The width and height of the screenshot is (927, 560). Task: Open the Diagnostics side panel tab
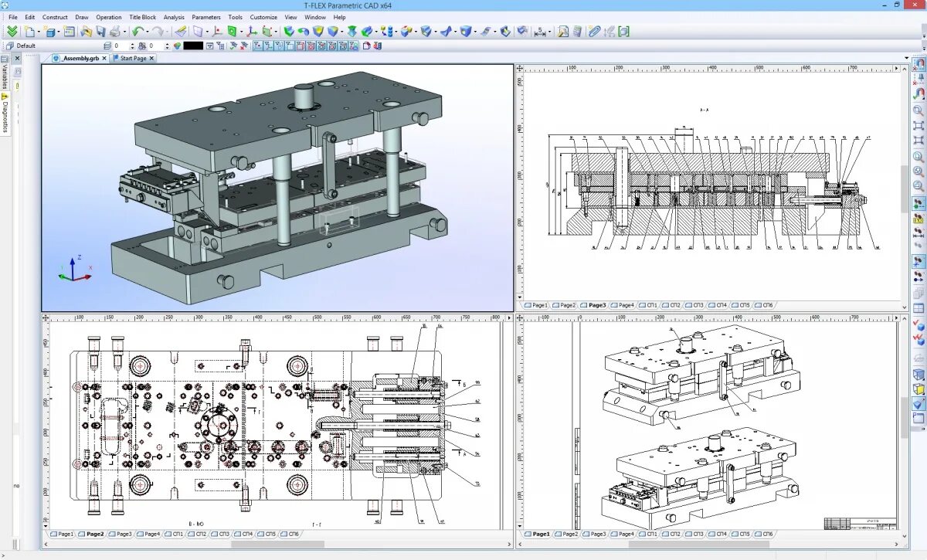coord(5,113)
